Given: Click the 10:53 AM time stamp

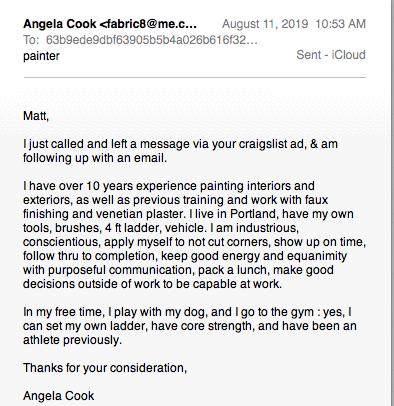Looking at the screenshot, I should [340, 24].
